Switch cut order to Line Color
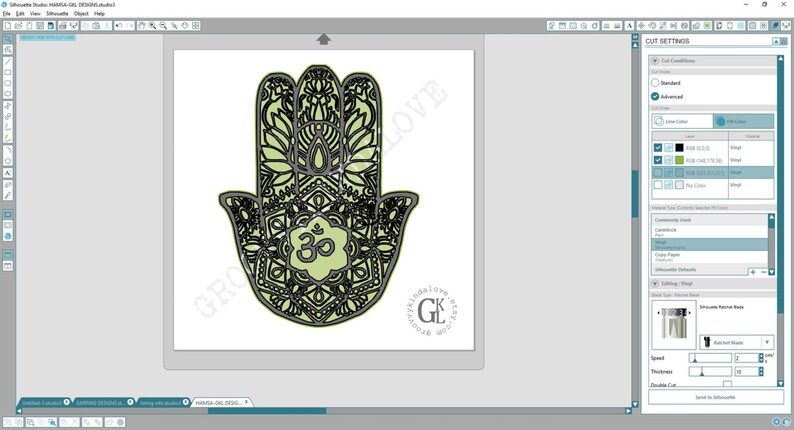This screenshot has width=794, height=430. [x=682, y=122]
